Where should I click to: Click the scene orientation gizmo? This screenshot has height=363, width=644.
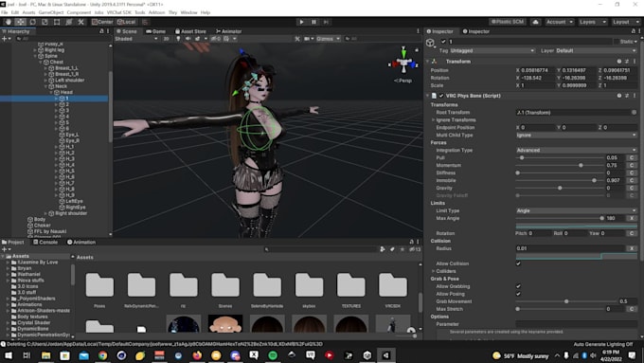pos(403,63)
